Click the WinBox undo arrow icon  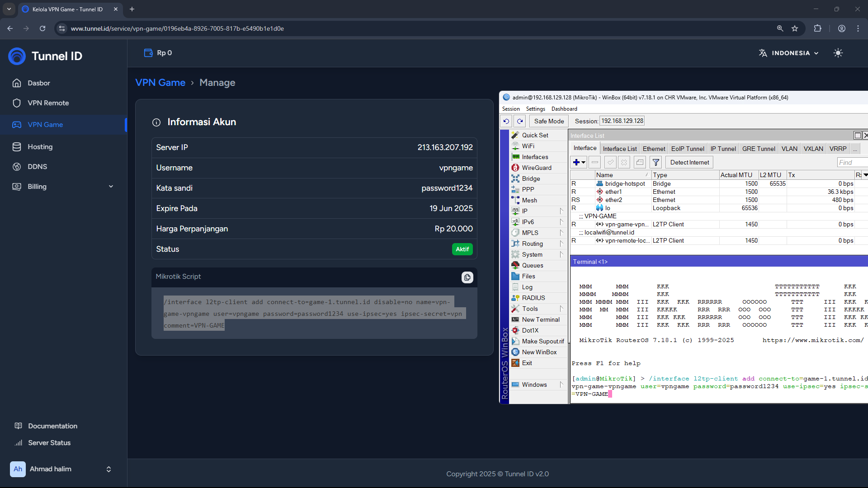506,121
